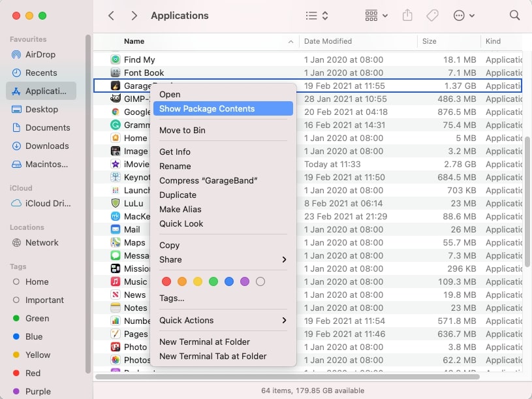
Task: Apply the green tag colour dot
Action: (x=213, y=281)
